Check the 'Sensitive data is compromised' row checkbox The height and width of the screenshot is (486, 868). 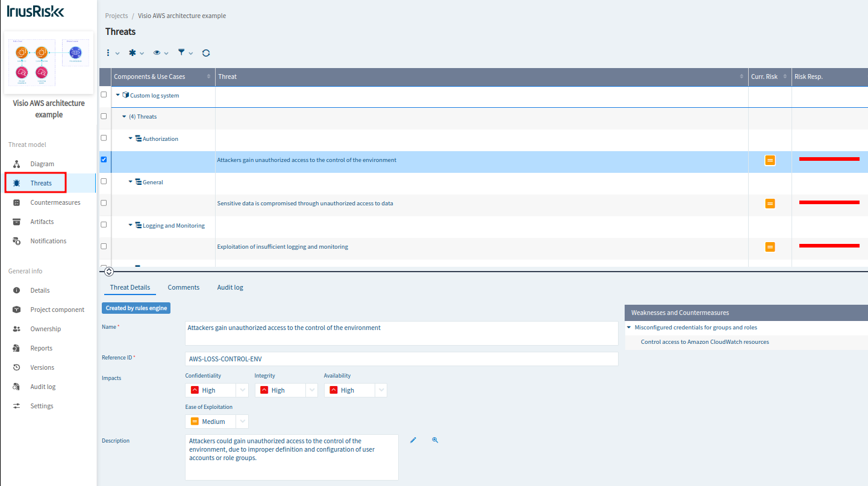click(104, 203)
